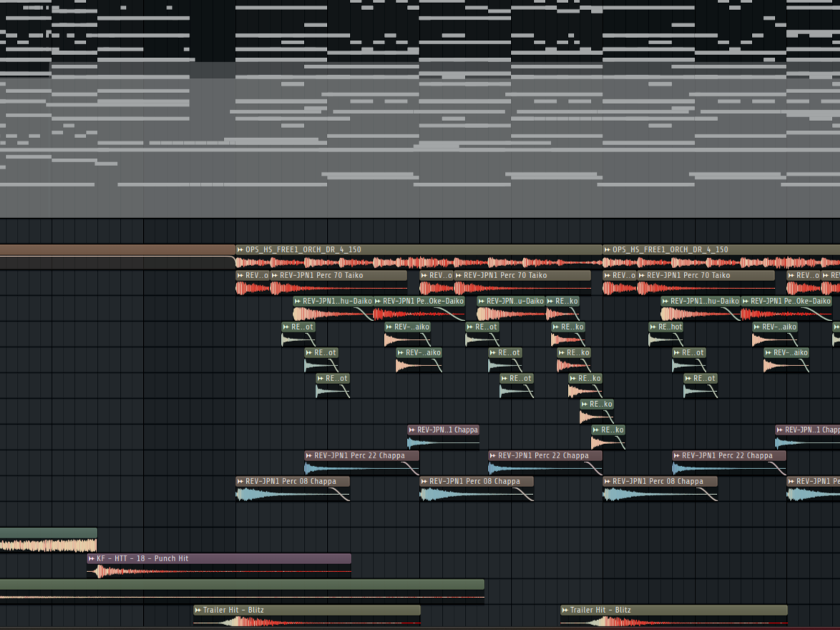This screenshot has width=840, height=630.
Task: Click menu icon on REV-JPN..u-Daiko clip
Action: coord(481,301)
